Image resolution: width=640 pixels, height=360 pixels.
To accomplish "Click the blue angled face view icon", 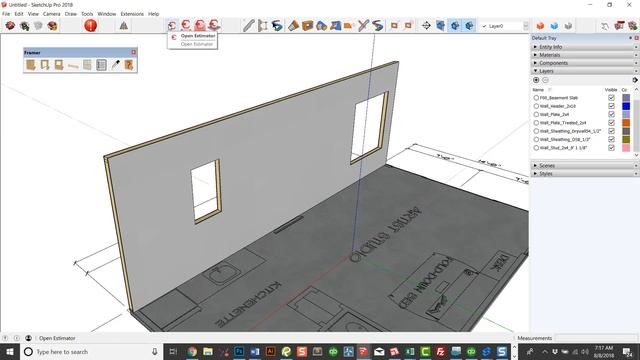I will coord(440,26).
